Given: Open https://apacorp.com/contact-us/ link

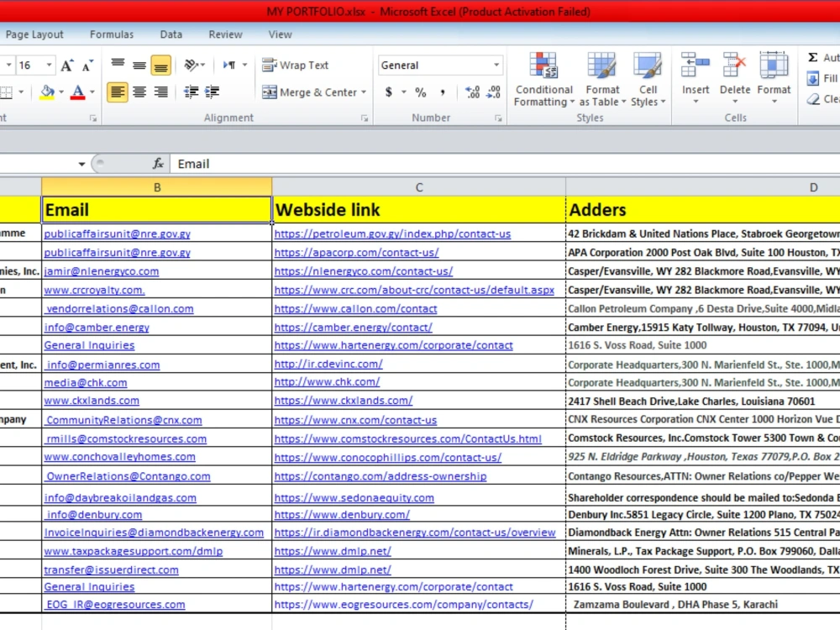Looking at the screenshot, I should 356,252.
